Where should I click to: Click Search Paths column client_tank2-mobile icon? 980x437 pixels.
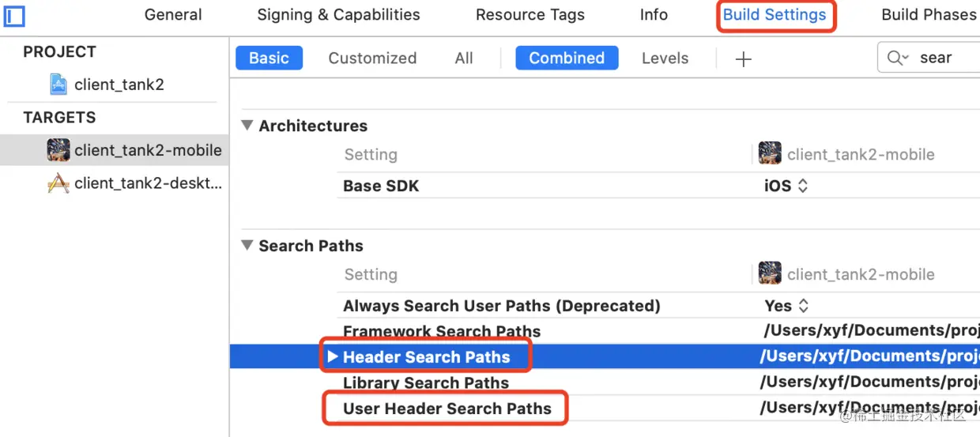click(x=769, y=274)
